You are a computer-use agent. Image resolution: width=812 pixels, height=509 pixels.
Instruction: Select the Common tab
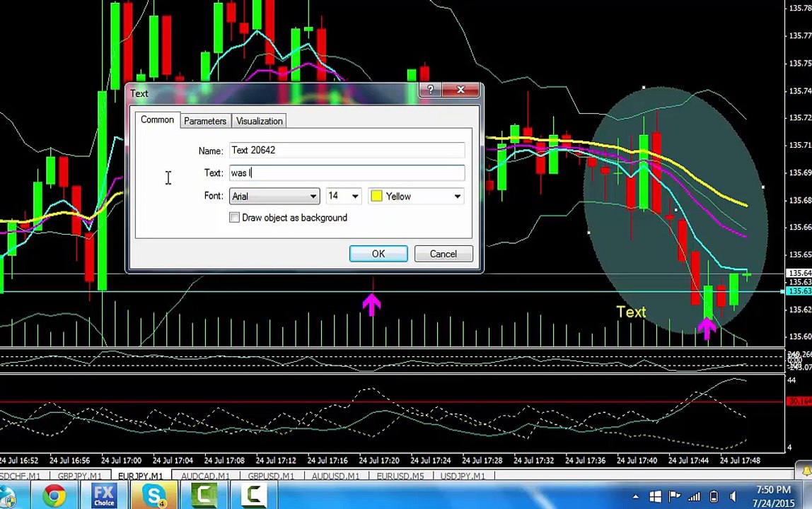point(158,119)
